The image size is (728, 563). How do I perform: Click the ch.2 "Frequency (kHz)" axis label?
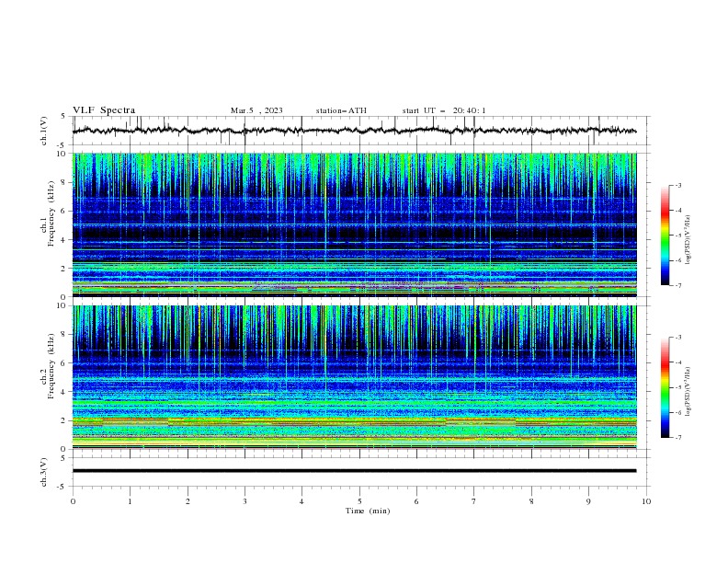pyautogui.click(x=51, y=366)
